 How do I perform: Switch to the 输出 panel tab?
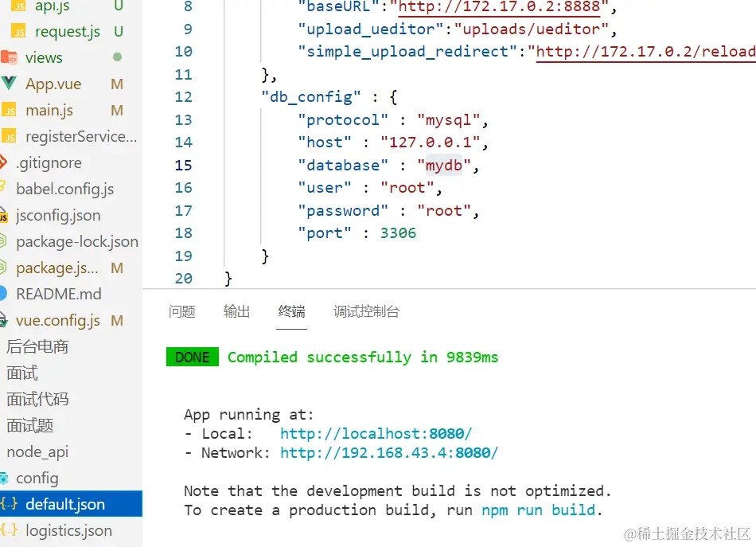coord(236,311)
